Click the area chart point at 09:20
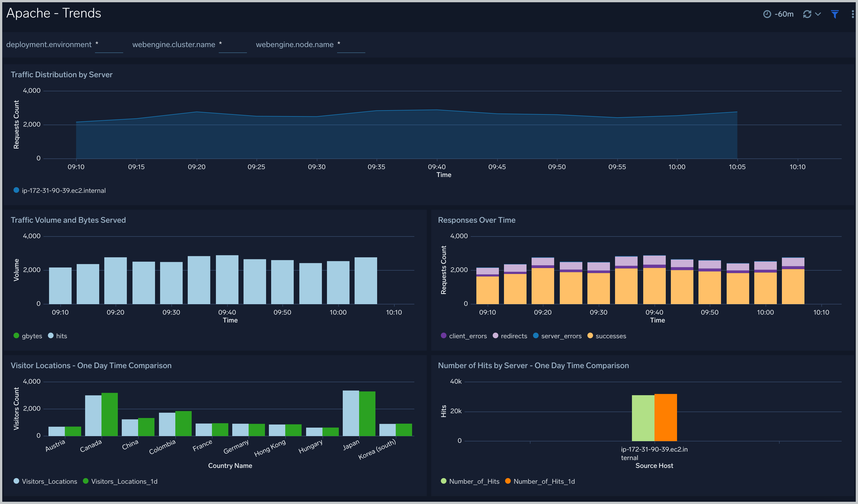 (197, 112)
